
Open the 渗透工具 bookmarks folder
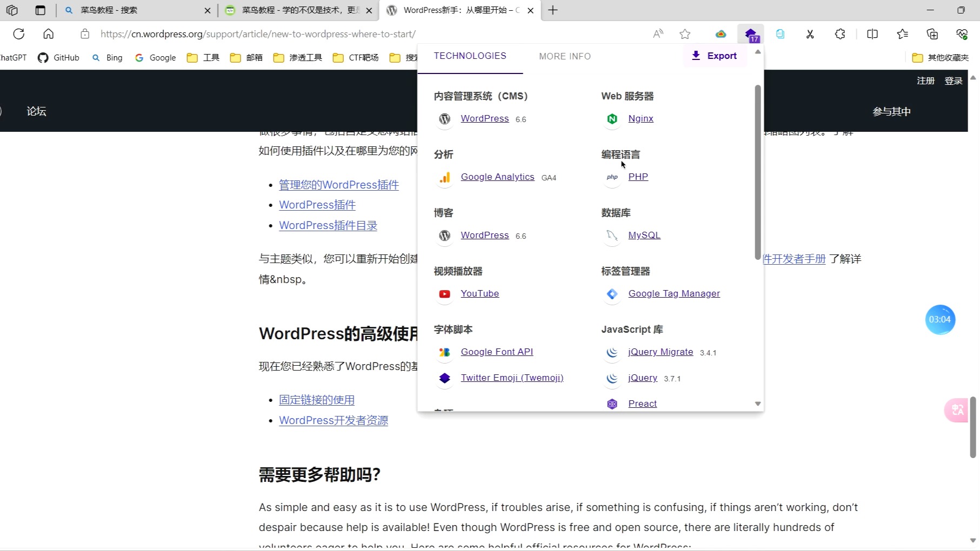pos(298,58)
